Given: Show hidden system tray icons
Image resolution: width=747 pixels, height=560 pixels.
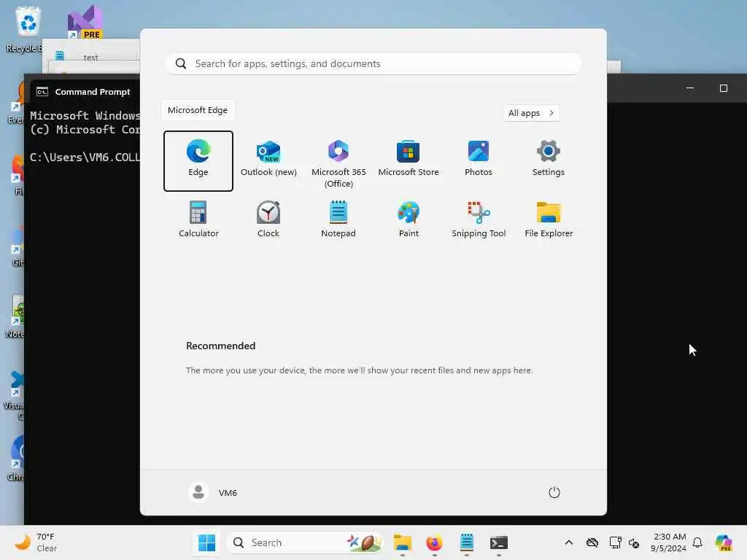Looking at the screenshot, I should click(x=569, y=542).
